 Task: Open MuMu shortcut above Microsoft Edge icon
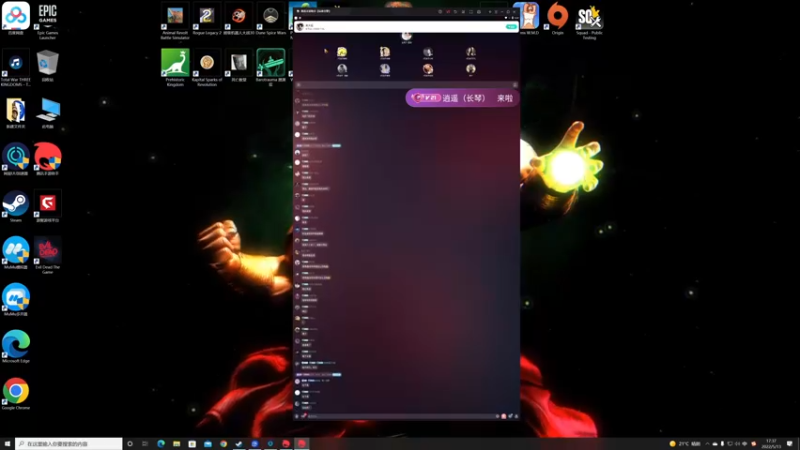[16, 299]
